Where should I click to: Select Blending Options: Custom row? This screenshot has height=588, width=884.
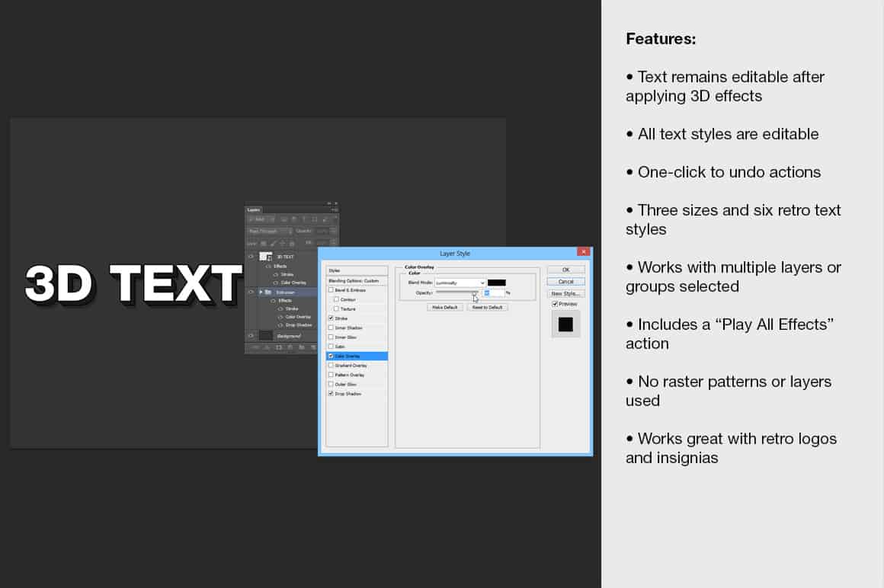(357, 280)
